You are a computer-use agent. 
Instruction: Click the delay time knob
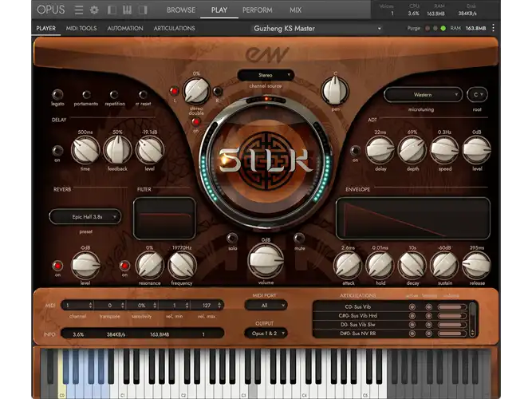click(85, 150)
